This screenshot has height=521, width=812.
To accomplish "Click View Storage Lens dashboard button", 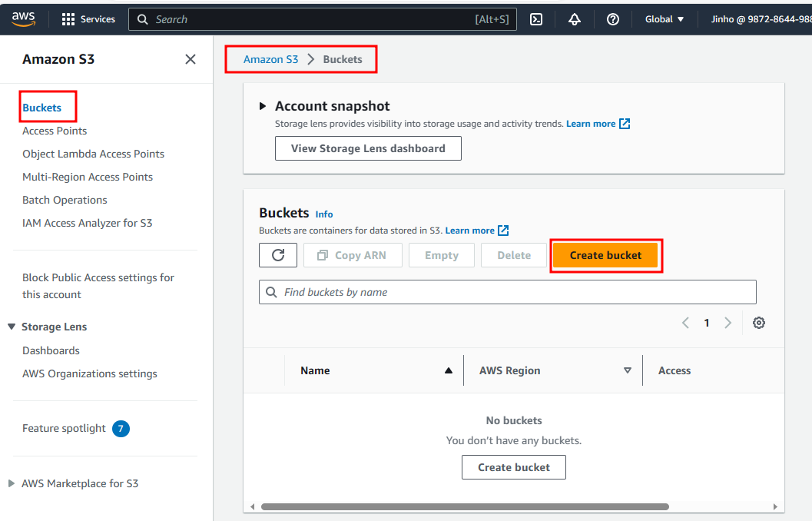I will coord(368,148).
